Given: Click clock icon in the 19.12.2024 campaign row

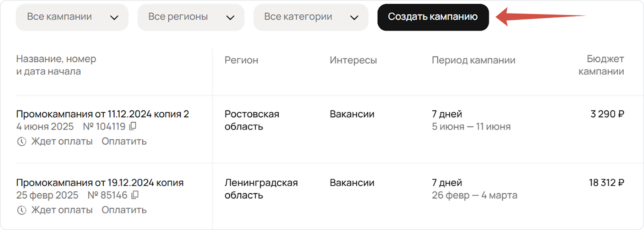Looking at the screenshot, I should point(22,210).
